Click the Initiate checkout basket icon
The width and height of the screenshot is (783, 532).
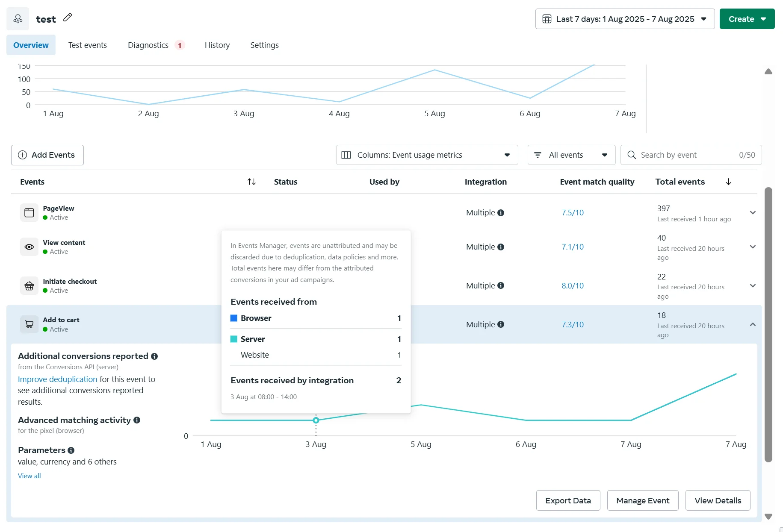point(29,286)
